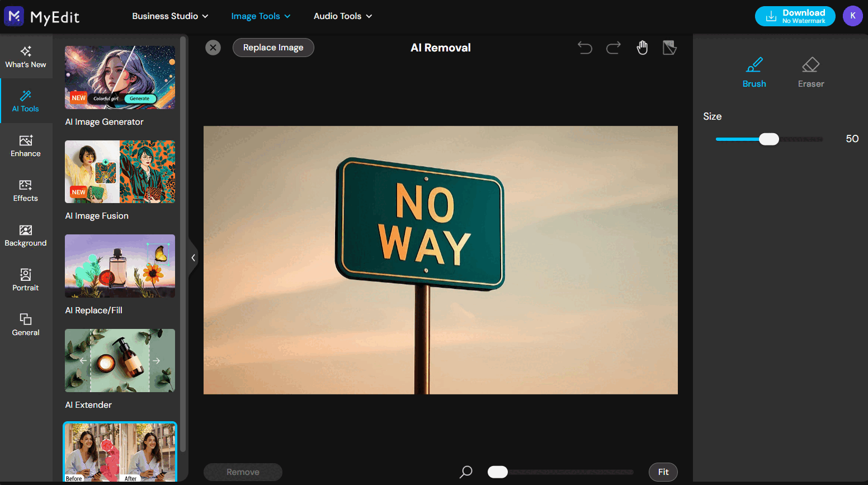Open the AI Image Generator thumbnail

point(119,77)
